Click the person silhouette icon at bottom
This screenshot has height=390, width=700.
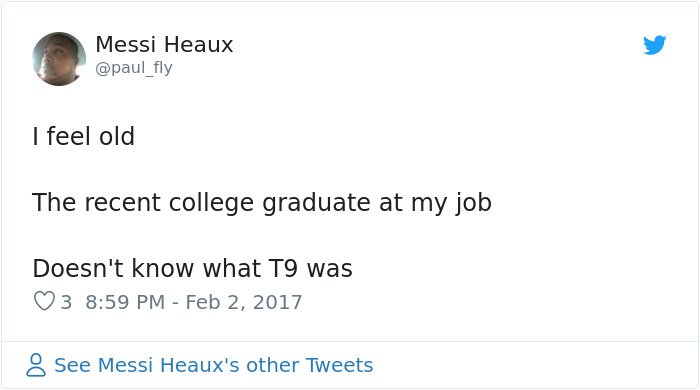point(36,365)
